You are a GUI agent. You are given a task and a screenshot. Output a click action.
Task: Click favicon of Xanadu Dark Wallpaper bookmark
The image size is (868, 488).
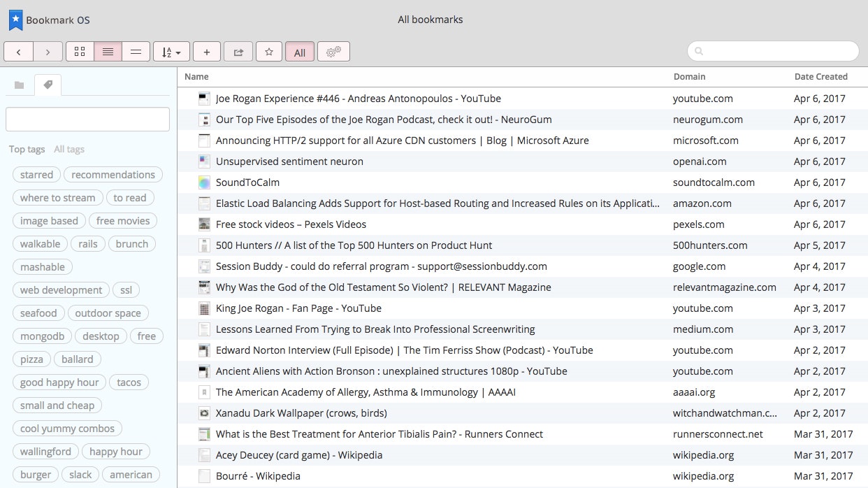204,413
